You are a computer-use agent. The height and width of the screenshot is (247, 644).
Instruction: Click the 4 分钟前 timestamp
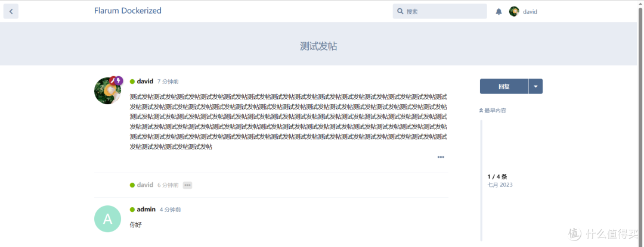coord(170,210)
